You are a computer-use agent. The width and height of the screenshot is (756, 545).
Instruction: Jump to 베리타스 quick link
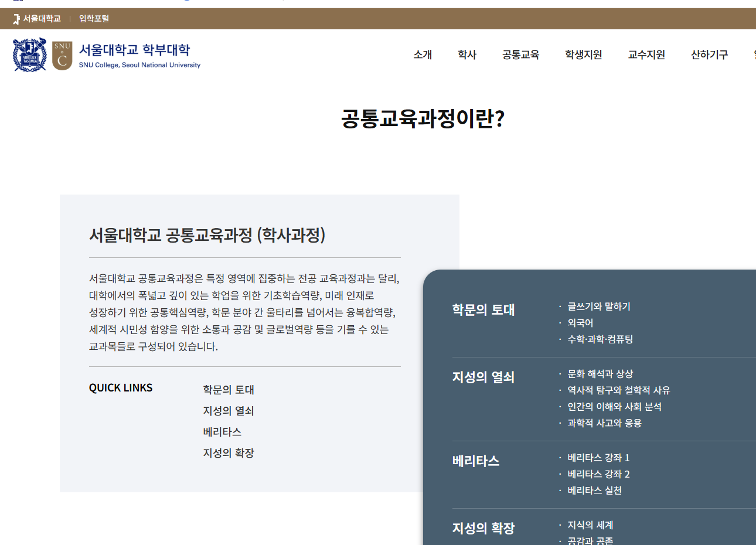[x=222, y=432]
